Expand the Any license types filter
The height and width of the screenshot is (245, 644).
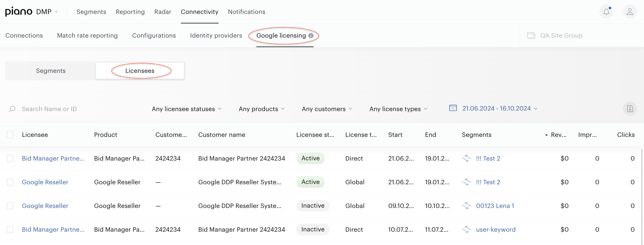coord(399,109)
